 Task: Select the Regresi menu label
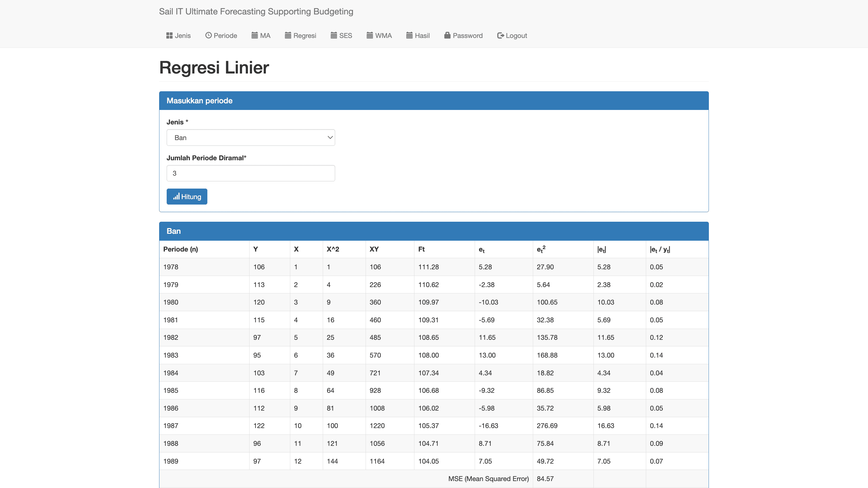[x=305, y=35]
